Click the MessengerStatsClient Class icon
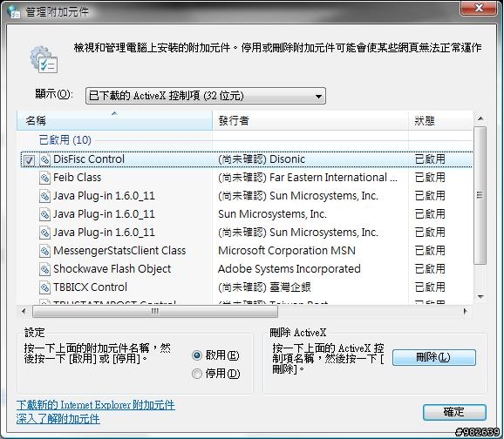This screenshot has height=439, width=504. coord(44,251)
